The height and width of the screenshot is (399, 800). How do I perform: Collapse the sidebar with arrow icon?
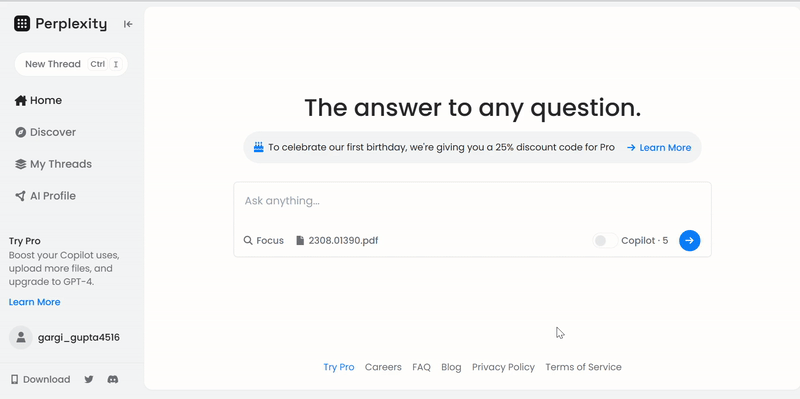pyautogui.click(x=128, y=24)
